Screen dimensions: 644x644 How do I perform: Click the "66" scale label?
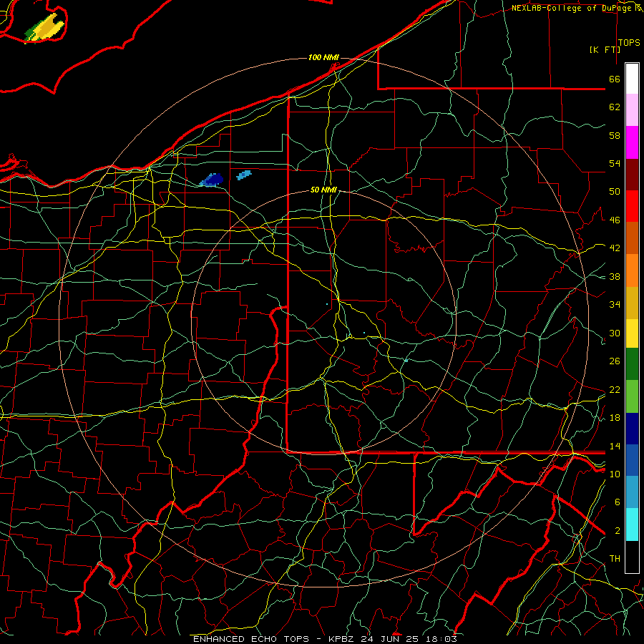[x=615, y=79]
